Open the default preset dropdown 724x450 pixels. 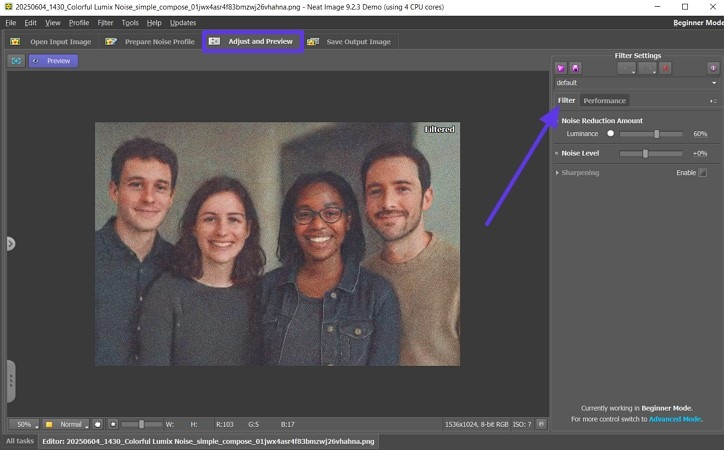pos(636,83)
